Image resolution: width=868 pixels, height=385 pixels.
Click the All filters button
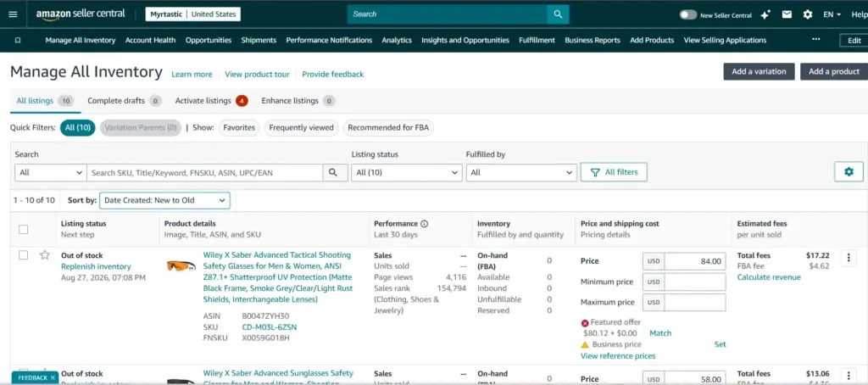[x=614, y=172]
